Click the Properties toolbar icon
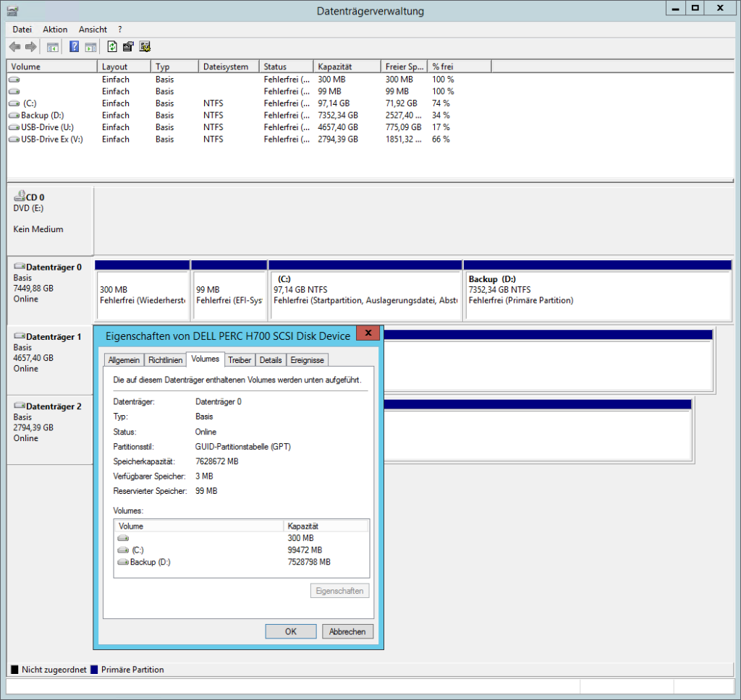741x700 pixels. [128, 46]
